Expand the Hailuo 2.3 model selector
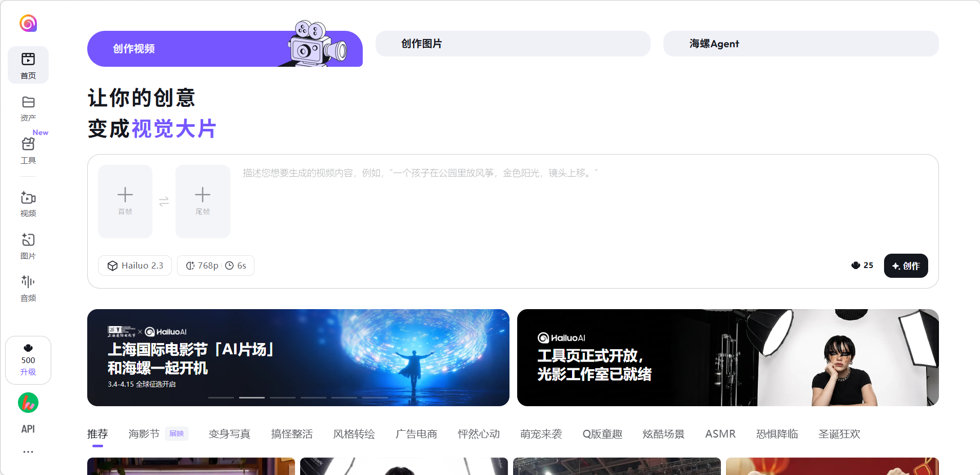The width and height of the screenshot is (980, 475). tap(135, 265)
